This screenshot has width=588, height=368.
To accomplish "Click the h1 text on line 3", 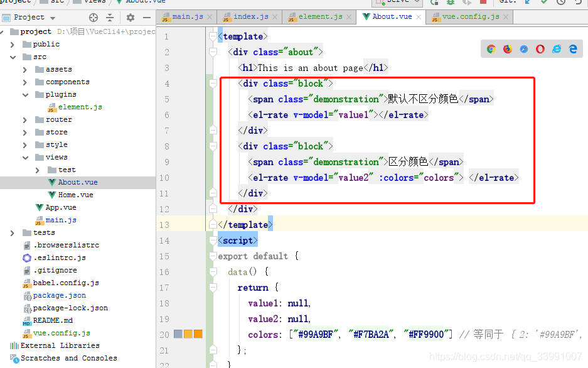I will 311,68.
